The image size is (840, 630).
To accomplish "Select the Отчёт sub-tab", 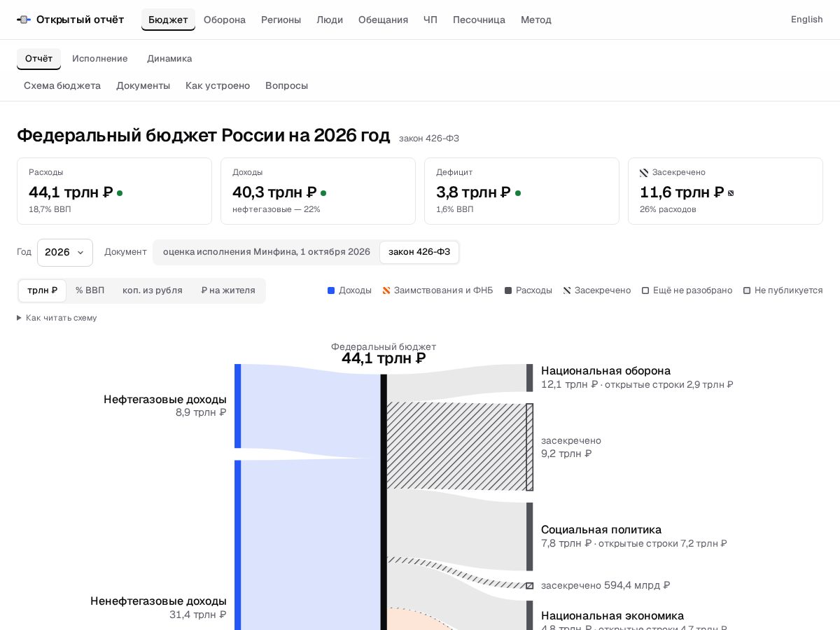I will [x=38, y=59].
